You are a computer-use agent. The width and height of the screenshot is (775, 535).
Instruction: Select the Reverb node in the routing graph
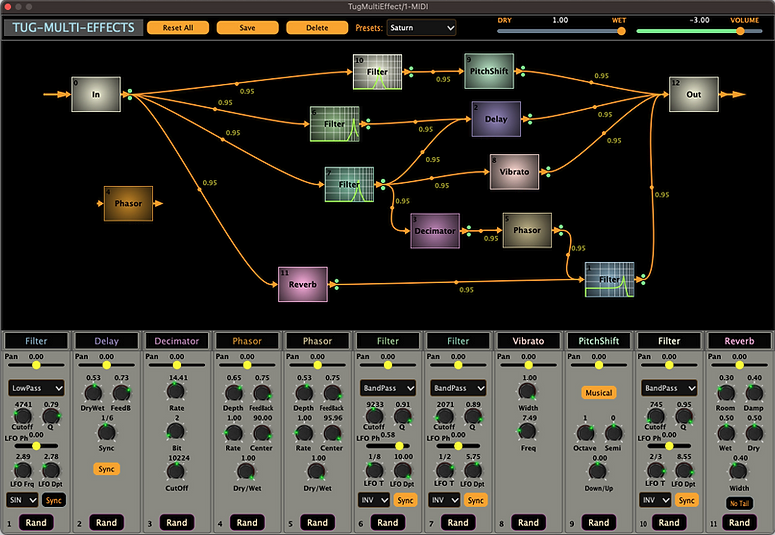click(302, 284)
